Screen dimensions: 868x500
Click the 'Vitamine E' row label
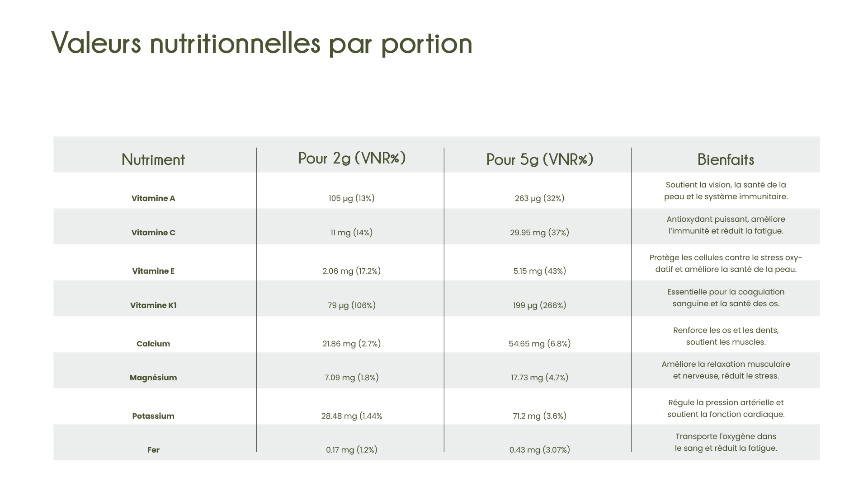[x=153, y=271]
